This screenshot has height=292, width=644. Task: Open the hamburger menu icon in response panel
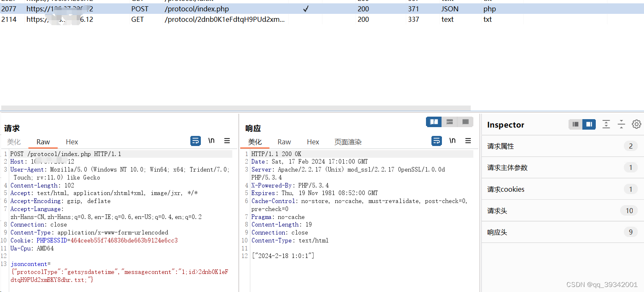468,141
